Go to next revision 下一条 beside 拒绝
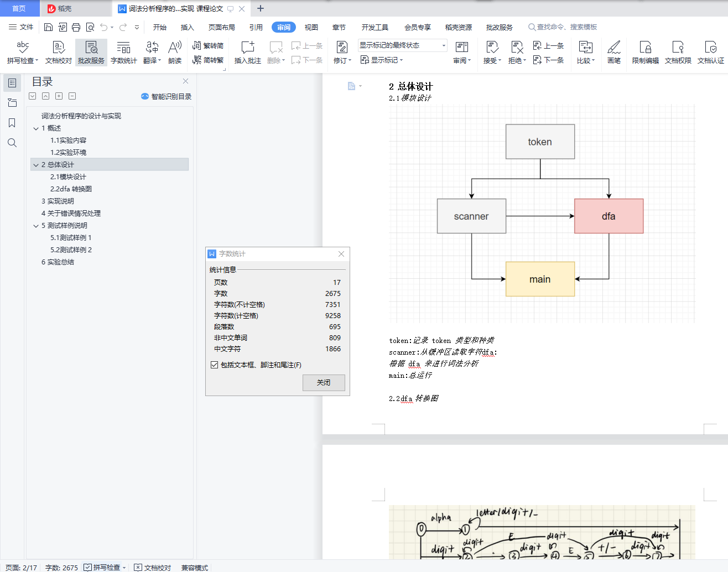Image resolution: width=728 pixels, height=572 pixels. (548, 60)
